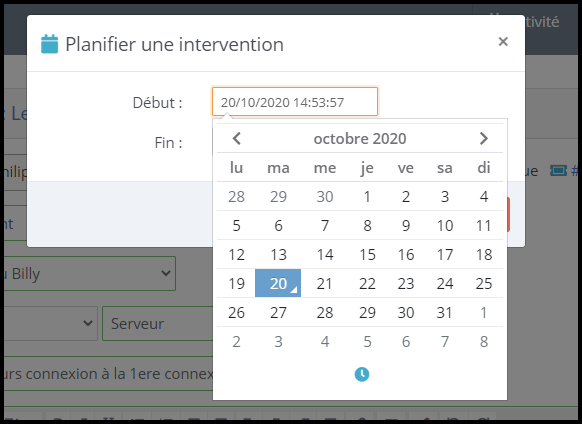Select October 20 highlighted day
Image resolution: width=582 pixels, height=424 pixels.
278,283
